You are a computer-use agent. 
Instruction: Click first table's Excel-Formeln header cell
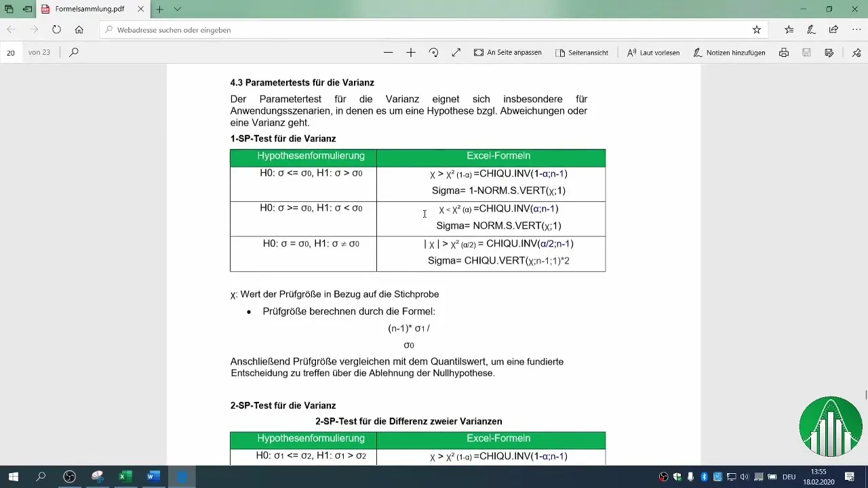click(x=491, y=158)
